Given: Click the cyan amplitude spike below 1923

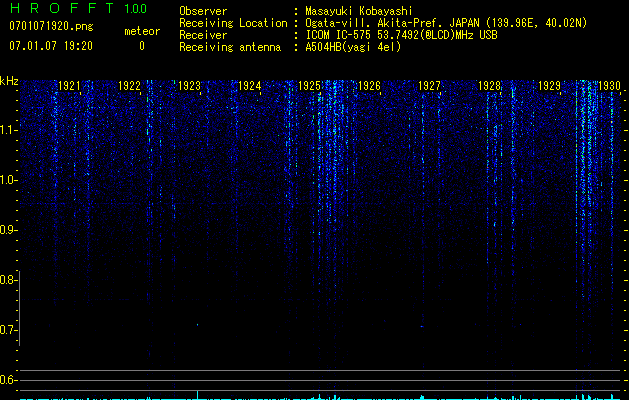Looking at the screenshot, I should coord(197,394).
